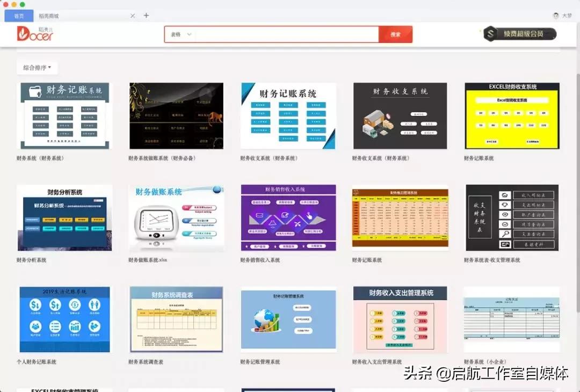Open the 财务记账管理系统 template thumbnail
The width and height of the screenshot is (580, 392).
pos(288,318)
